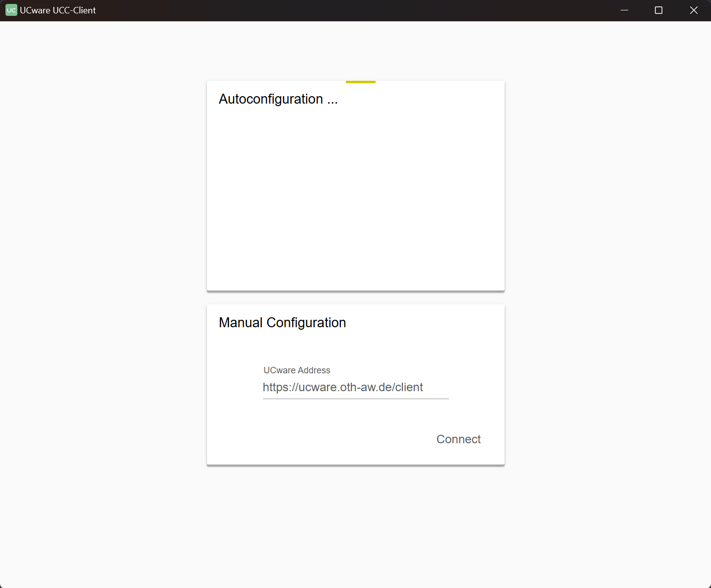Click the UCware app icon in title bar
The width and height of the screenshot is (711, 588).
[x=11, y=10]
